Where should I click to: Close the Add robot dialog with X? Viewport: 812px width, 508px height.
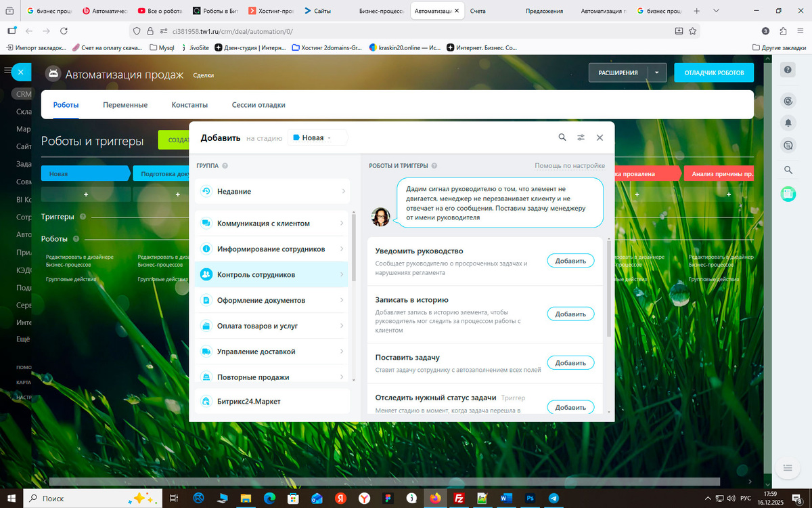(x=600, y=137)
